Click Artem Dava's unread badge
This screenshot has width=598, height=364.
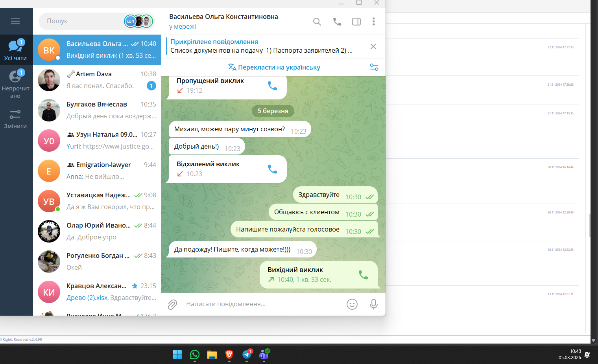pyautogui.click(x=151, y=86)
